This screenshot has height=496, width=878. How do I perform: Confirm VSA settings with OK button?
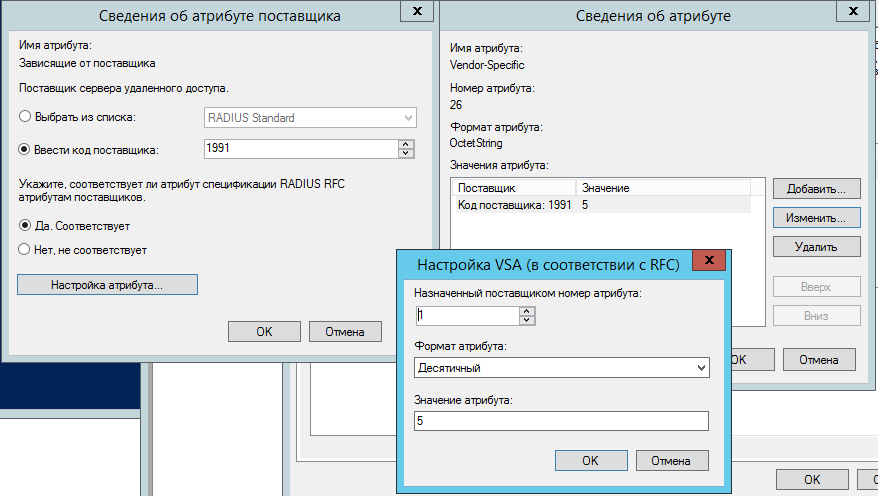tap(589, 460)
